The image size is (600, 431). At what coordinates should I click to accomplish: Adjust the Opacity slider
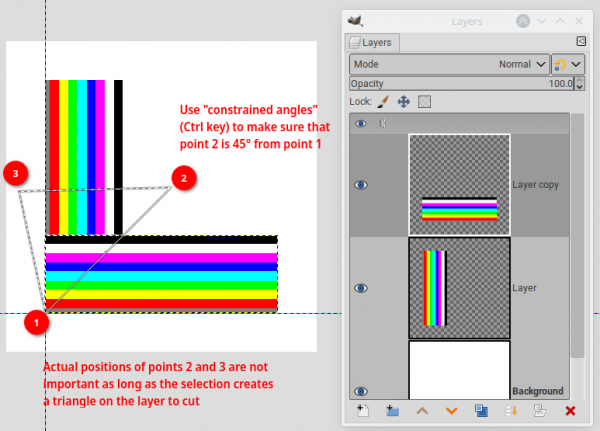click(x=461, y=83)
